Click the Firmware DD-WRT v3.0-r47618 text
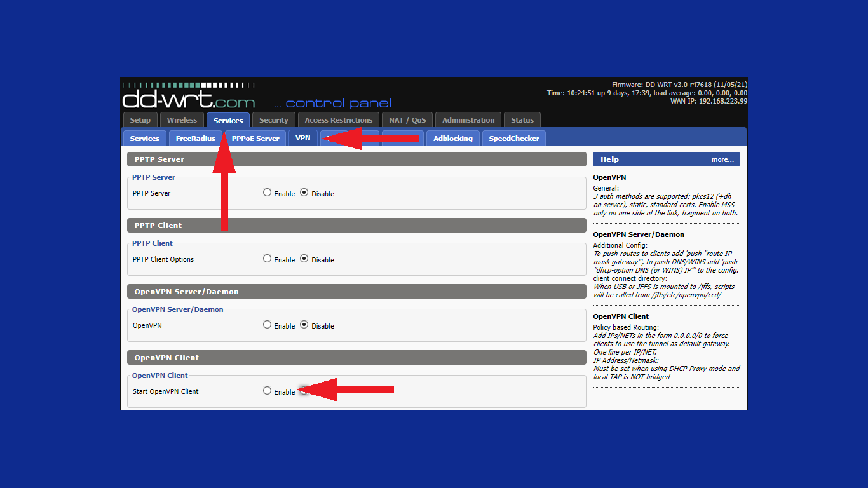This screenshot has height=488, width=868. point(679,85)
